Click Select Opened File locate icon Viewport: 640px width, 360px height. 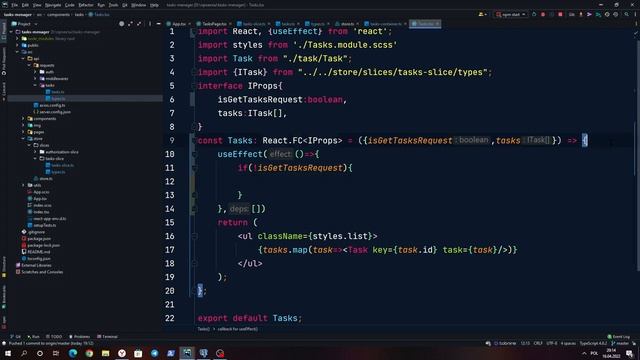coord(122,24)
